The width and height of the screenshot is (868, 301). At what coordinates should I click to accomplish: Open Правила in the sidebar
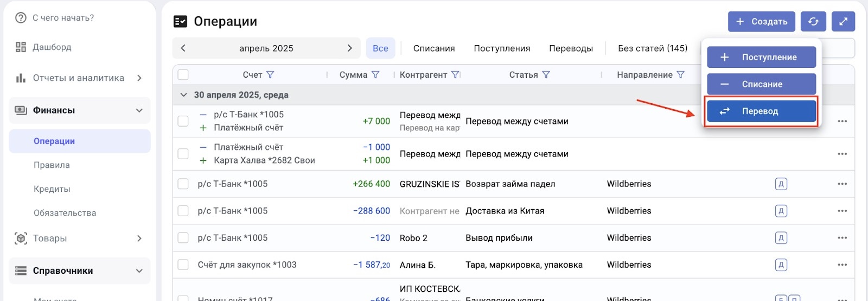point(52,165)
